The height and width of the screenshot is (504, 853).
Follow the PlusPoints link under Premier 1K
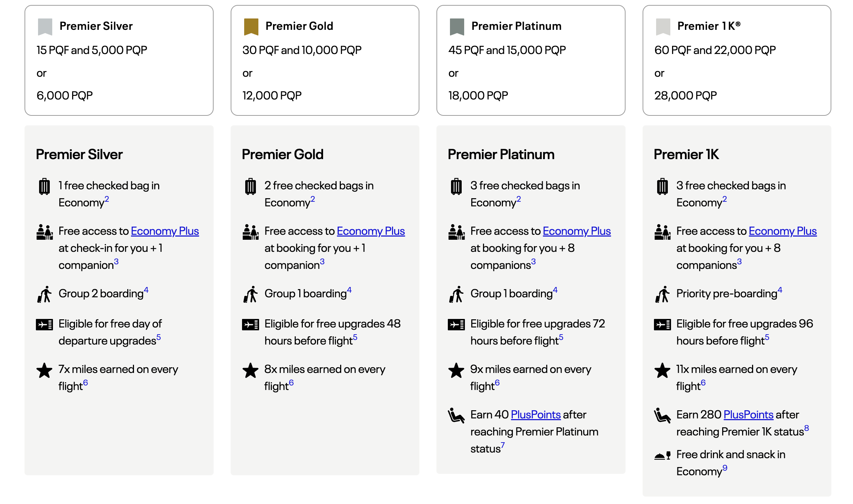[748, 415]
